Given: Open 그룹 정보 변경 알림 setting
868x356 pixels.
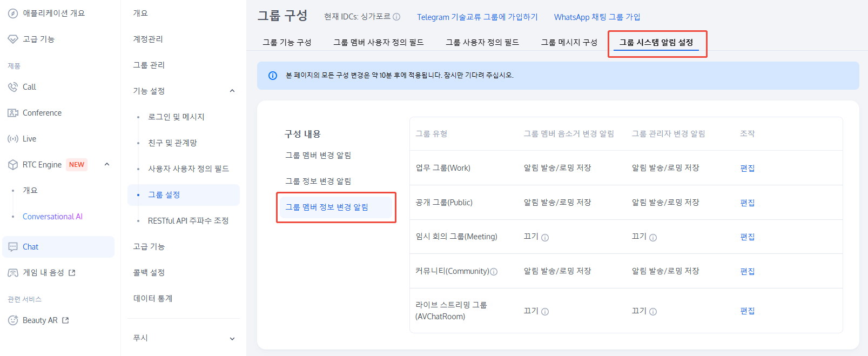Looking at the screenshot, I should [318, 181].
